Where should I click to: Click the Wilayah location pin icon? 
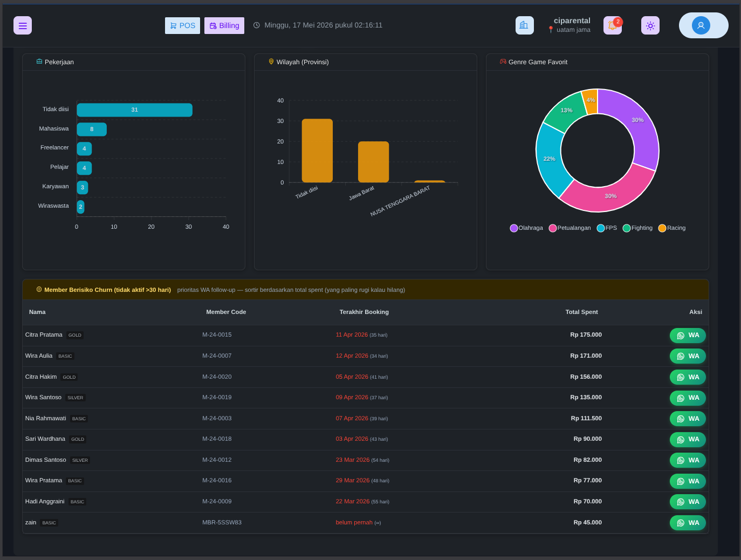pos(271,62)
